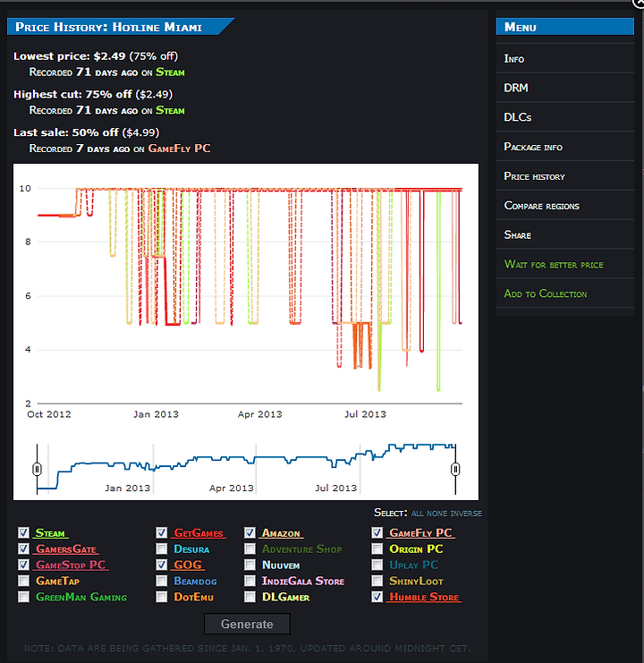The height and width of the screenshot is (663, 644).
Task: Open the Package info menu item
Action: [565, 147]
